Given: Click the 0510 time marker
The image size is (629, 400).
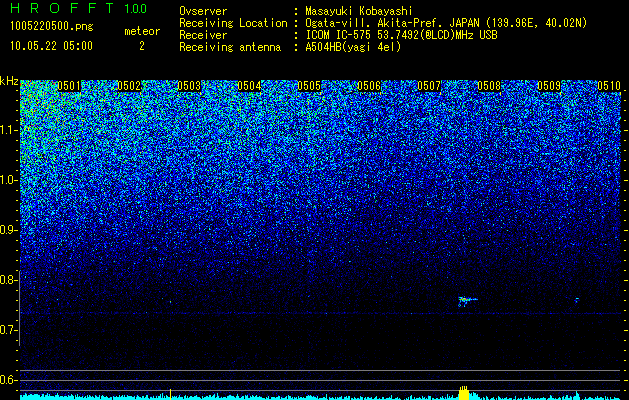Looking at the screenshot, I should point(609,86).
